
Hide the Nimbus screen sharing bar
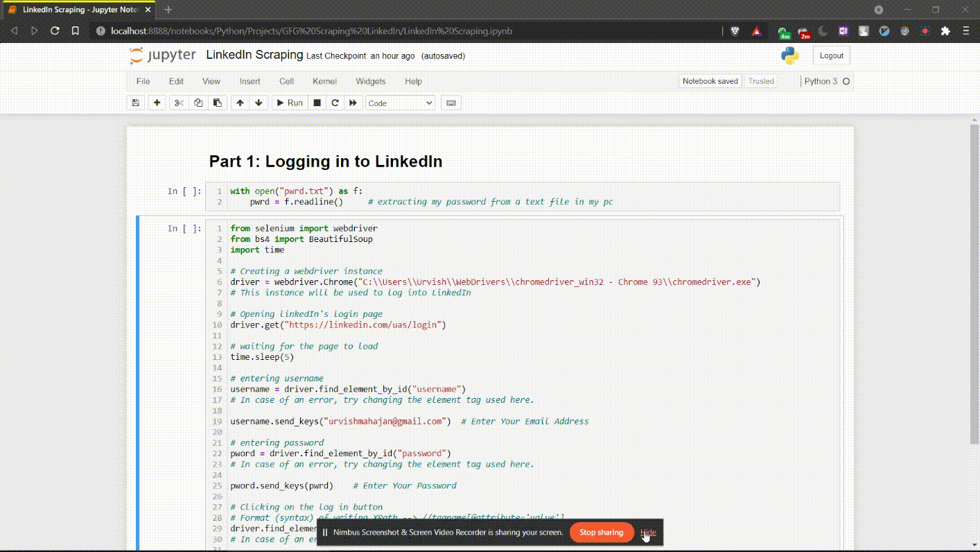(648, 533)
